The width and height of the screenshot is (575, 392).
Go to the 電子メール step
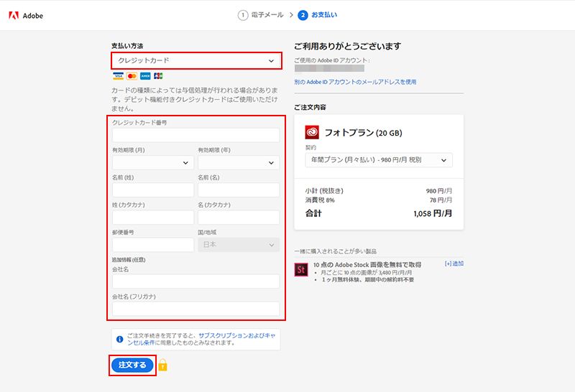tap(267, 15)
